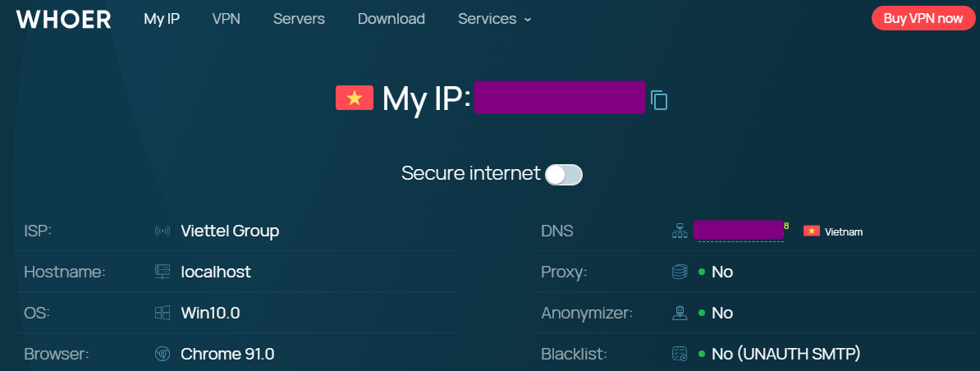Toggle the Secure internet switch
The width and height of the screenshot is (980, 371).
(564, 174)
